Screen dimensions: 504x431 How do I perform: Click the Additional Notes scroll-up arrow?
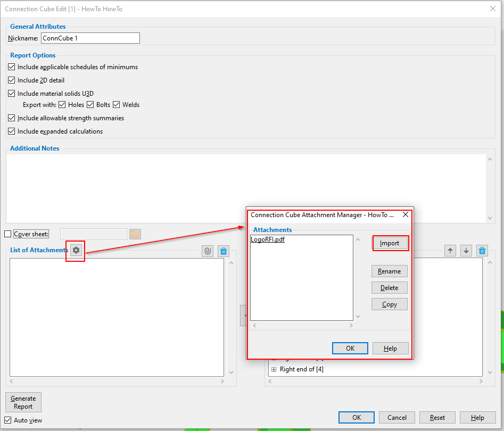tap(490, 159)
